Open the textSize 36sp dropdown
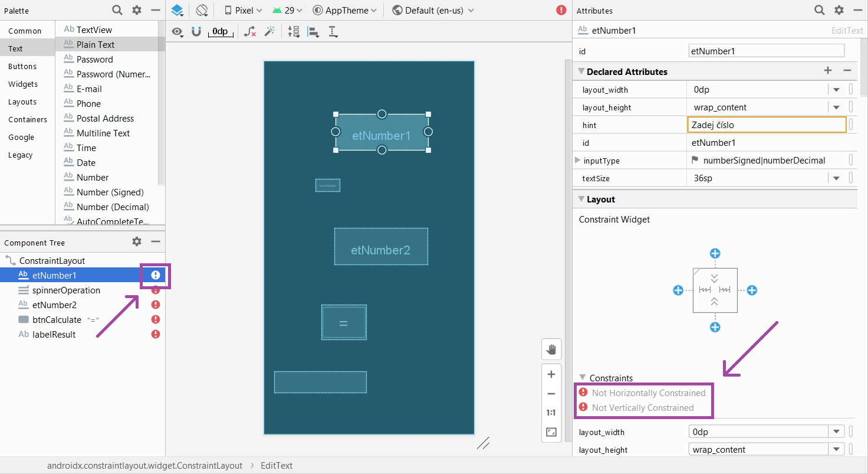The width and height of the screenshot is (868, 474). [x=836, y=178]
